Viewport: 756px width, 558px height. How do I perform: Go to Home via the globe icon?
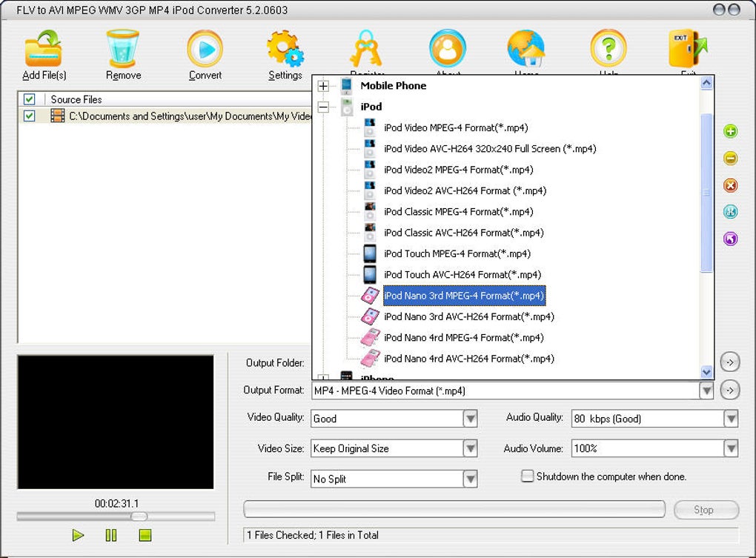526,49
